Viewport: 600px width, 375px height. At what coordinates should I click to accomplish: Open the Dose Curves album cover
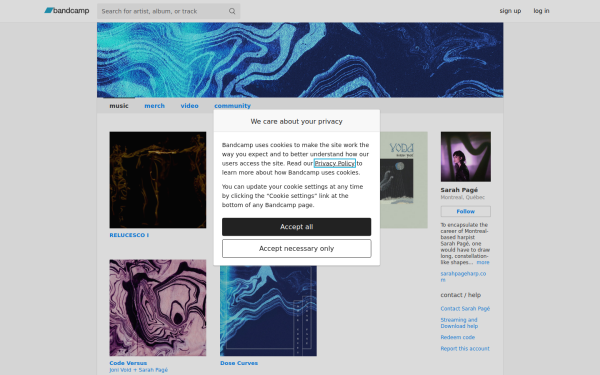pos(268,311)
